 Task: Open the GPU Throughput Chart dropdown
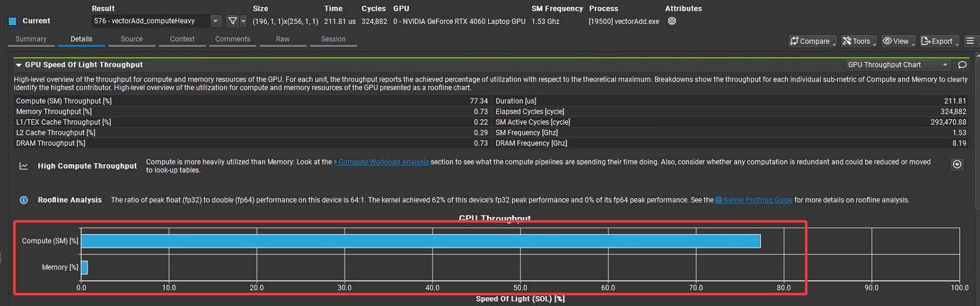pos(898,65)
